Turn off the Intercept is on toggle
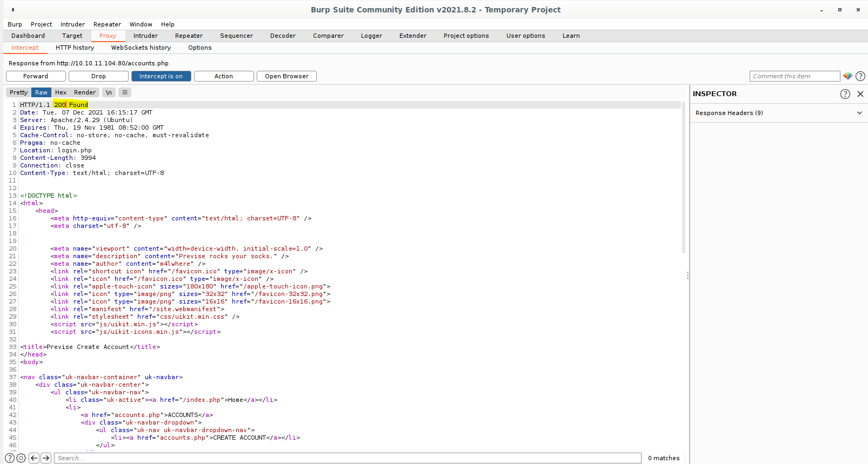The width and height of the screenshot is (868, 464). point(161,76)
